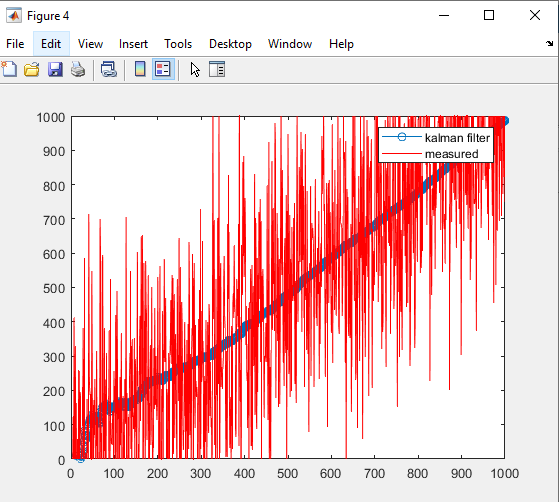Open the Property Inspector toolbar icon
This screenshot has width=559, height=502.
[217, 69]
